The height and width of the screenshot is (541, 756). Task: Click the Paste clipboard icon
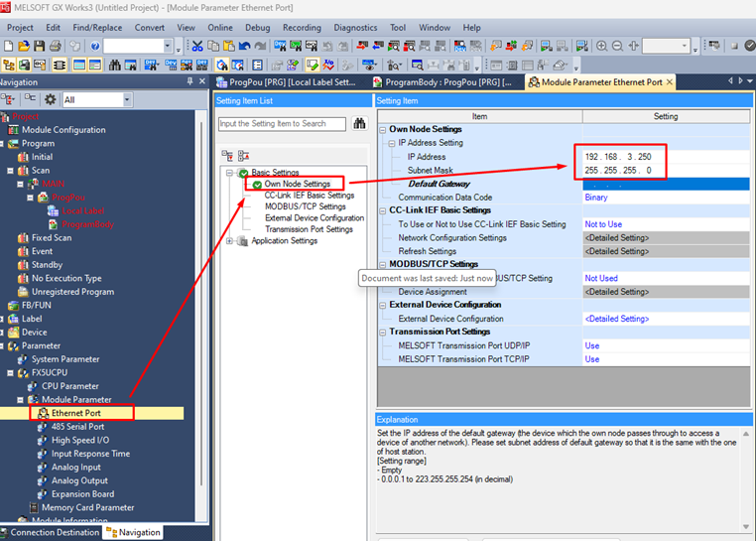click(229, 46)
